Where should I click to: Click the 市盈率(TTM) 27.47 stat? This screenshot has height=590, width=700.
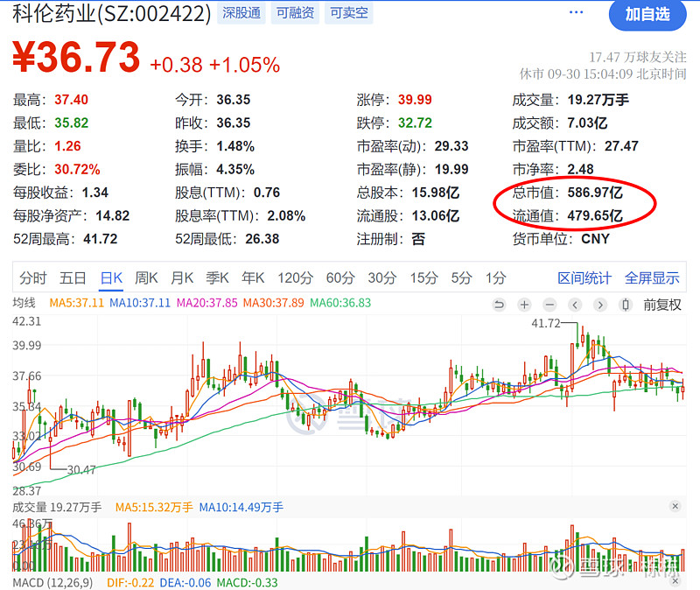(576, 146)
